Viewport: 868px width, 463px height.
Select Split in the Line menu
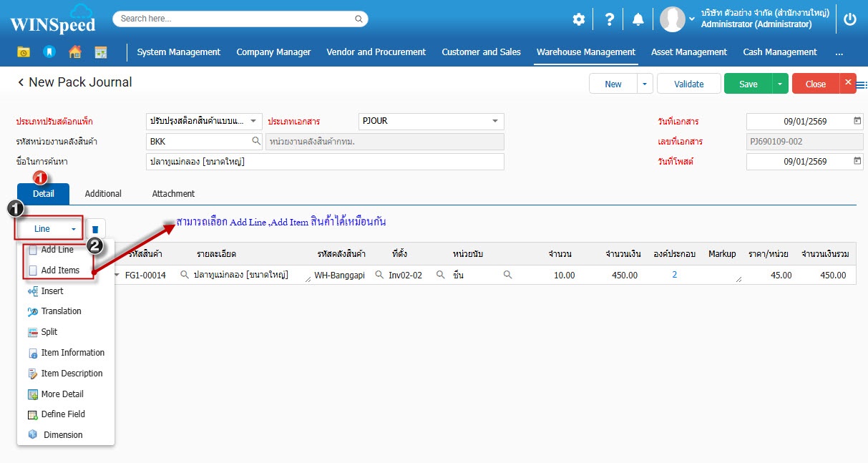pyautogui.click(x=49, y=332)
